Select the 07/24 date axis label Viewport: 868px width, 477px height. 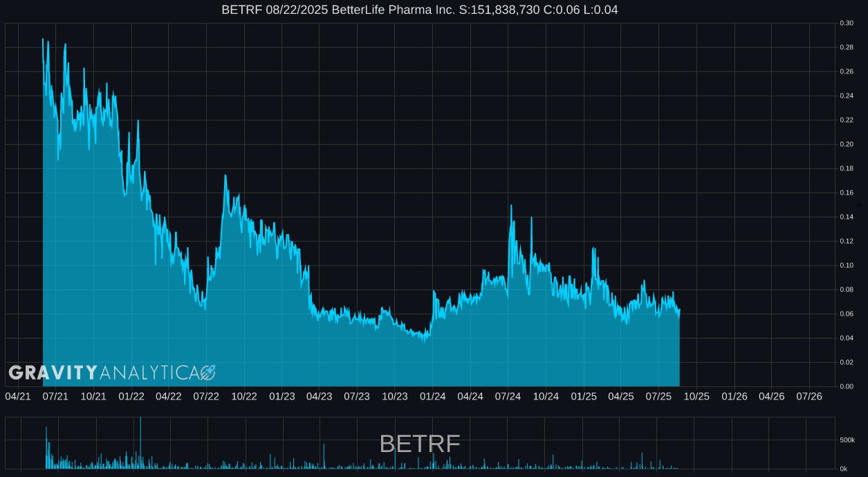click(x=508, y=397)
